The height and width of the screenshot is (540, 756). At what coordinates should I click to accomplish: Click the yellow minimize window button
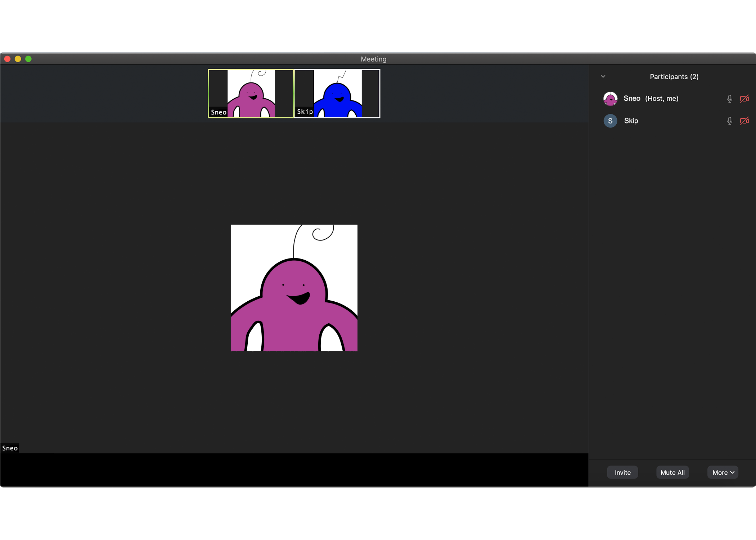(18, 59)
